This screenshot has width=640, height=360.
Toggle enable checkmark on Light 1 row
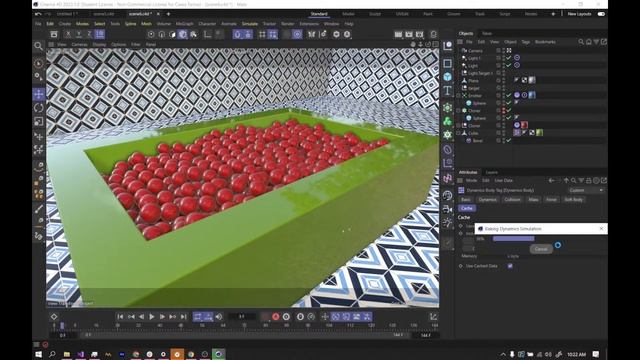509,58
